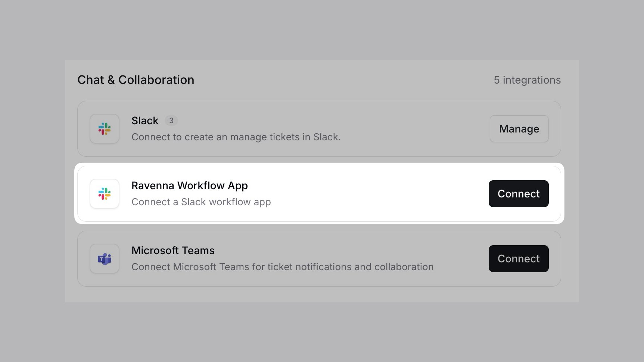Click the Microsoft Teams logo icon
644x362 pixels.
tap(105, 259)
